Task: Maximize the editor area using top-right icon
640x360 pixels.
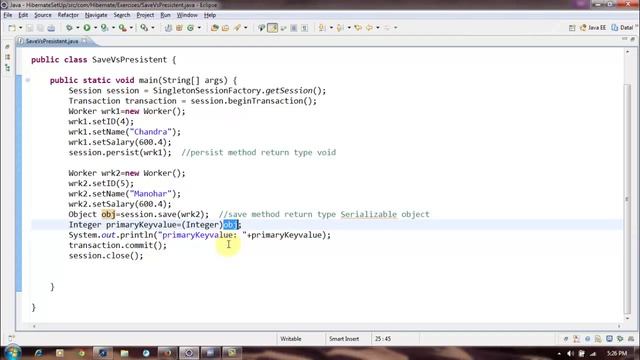Action: [x=633, y=39]
